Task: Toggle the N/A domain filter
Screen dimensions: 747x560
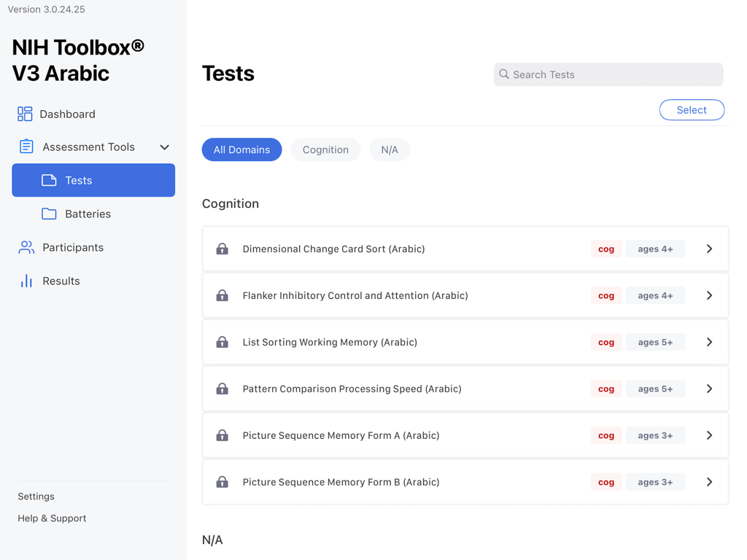Action: coord(390,149)
